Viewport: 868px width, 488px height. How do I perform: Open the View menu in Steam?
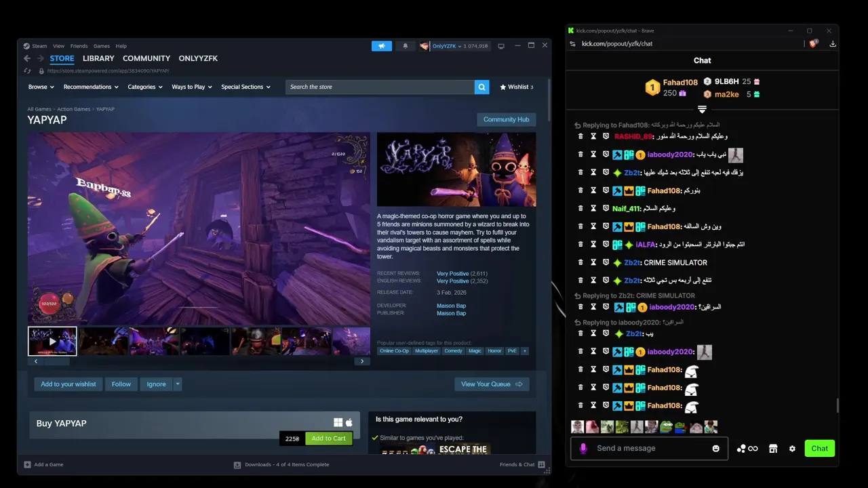click(58, 46)
